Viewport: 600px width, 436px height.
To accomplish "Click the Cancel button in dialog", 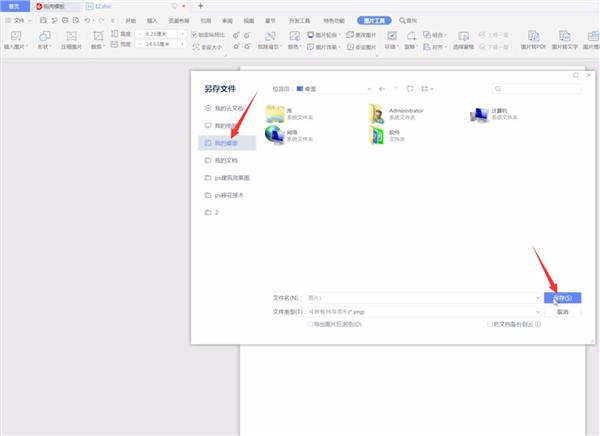I will tap(562, 312).
